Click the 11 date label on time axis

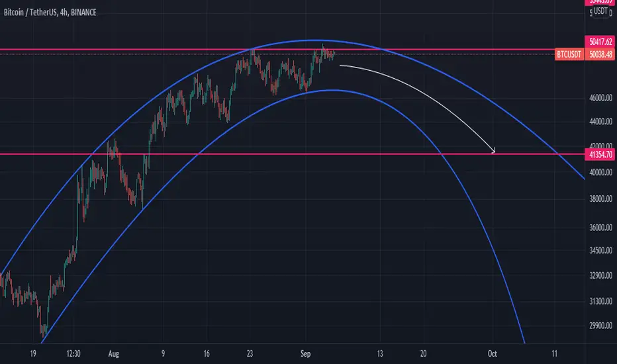554,354
